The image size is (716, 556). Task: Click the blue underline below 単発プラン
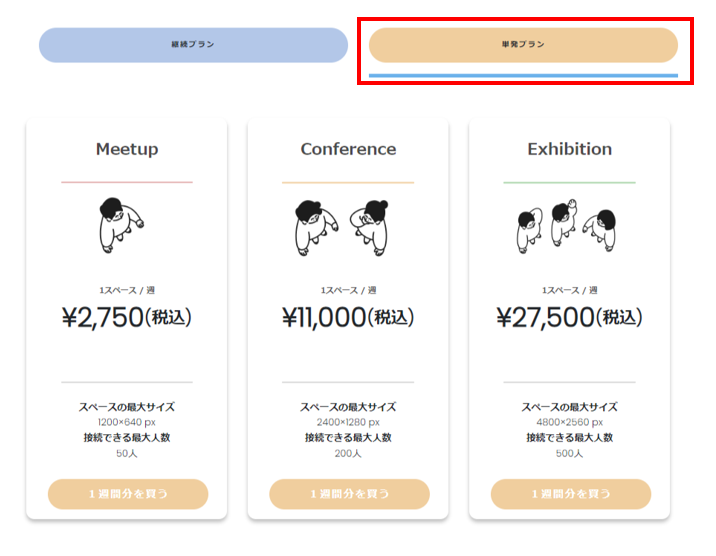click(523, 76)
